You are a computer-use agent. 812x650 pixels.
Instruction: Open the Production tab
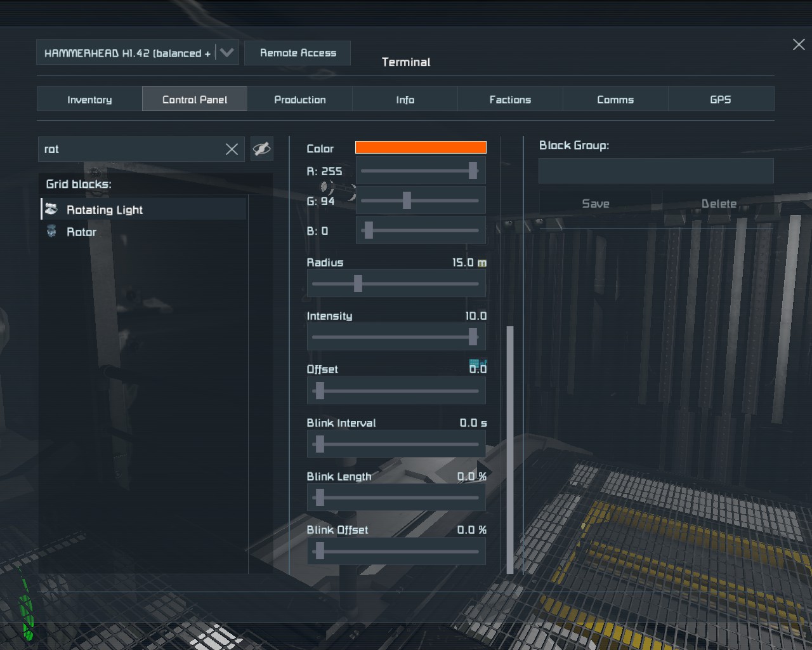click(299, 100)
